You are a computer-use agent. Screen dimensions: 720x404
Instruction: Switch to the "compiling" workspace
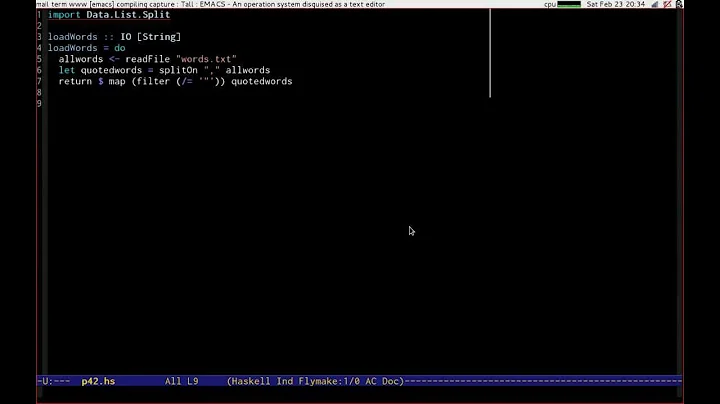[x=132, y=4]
